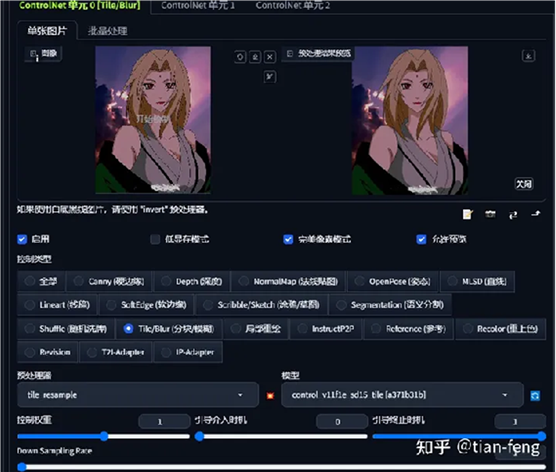Click the upload icon beside the undo icon
Image resolution: width=556 pixels, height=472 pixels.
(x=255, y=57)
